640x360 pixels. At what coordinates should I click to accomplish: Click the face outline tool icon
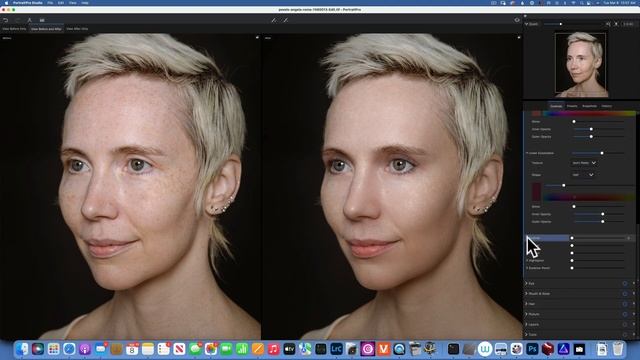point(29,20)
